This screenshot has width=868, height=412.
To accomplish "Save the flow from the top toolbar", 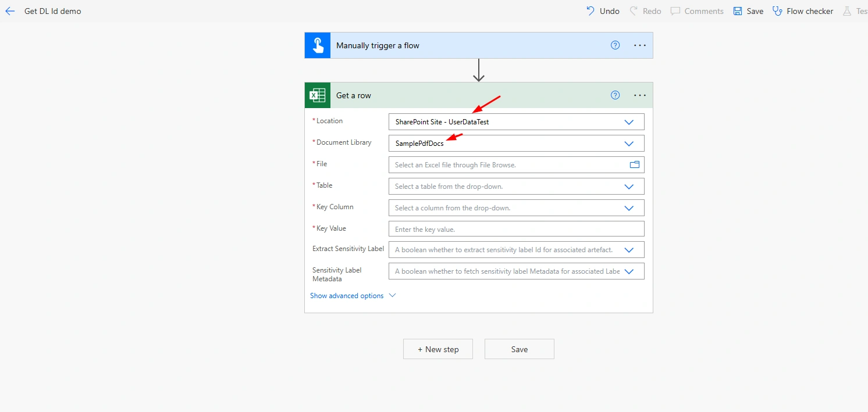I will [x=748, y=11].
